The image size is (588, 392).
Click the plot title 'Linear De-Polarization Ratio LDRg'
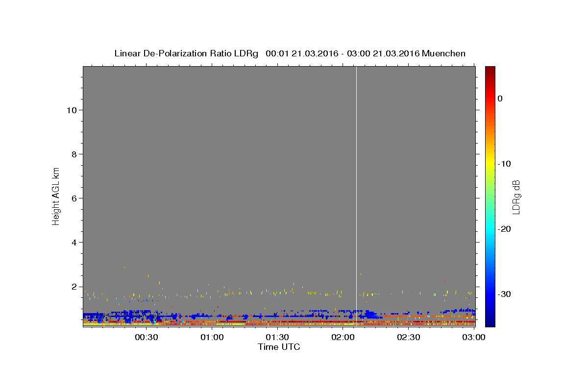pos(186,53)
